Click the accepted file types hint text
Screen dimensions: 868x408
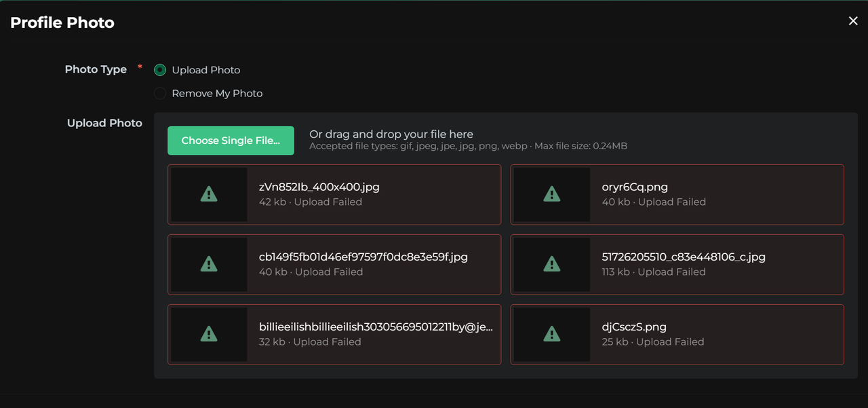(x=468, y=146)
